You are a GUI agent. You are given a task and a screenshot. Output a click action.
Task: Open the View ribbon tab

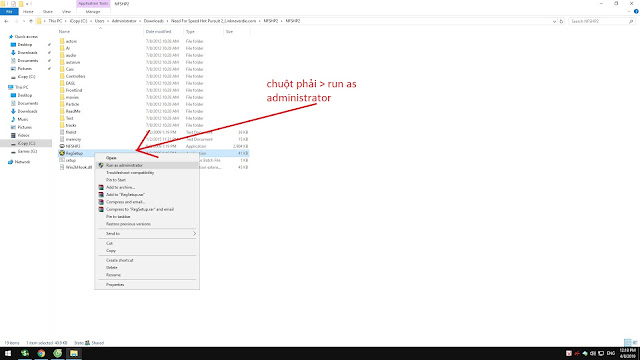[66, 12]
